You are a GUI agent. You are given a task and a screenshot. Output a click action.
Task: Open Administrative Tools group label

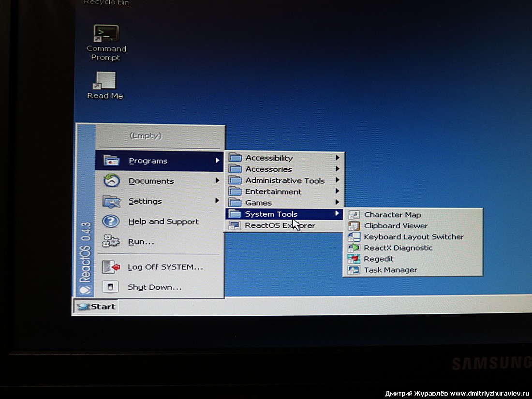pos(285,180)
